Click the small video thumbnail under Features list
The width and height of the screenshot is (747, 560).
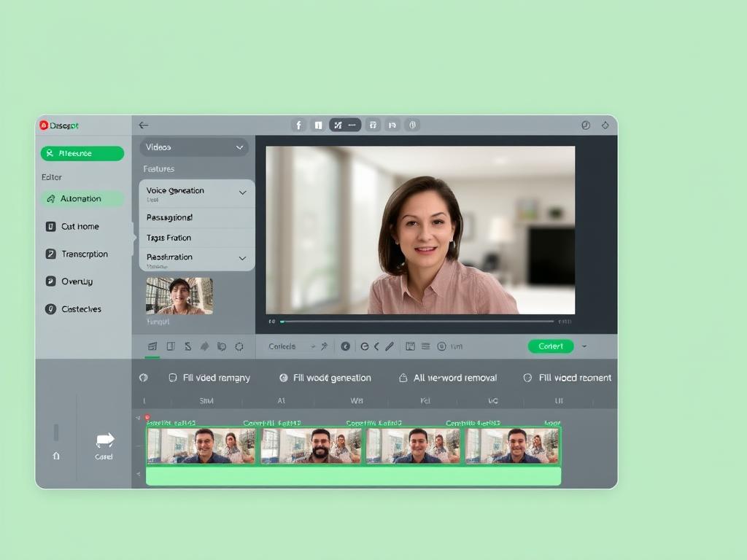179,296
